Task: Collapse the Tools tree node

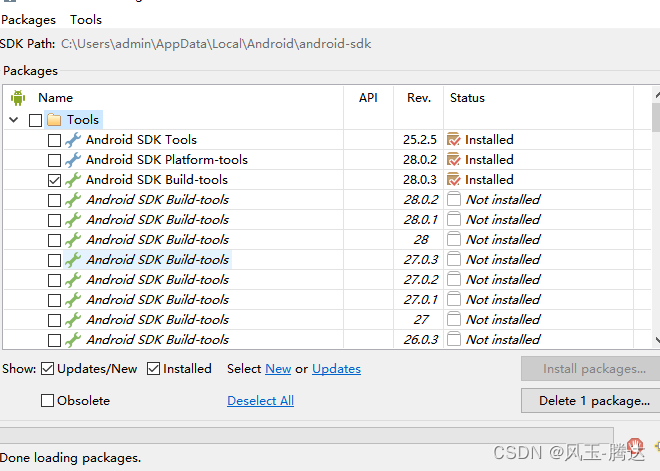Action: [x=13, y=120]
